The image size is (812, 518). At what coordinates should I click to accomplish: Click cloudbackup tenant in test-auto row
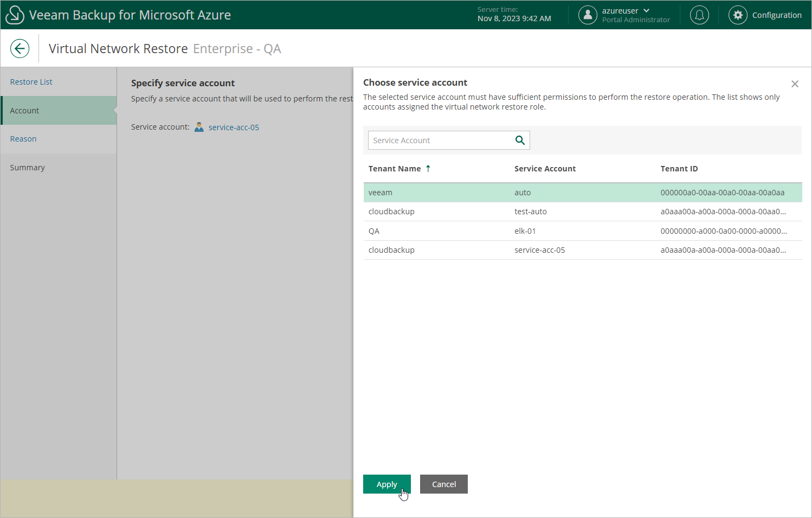[x=391, y=212]
